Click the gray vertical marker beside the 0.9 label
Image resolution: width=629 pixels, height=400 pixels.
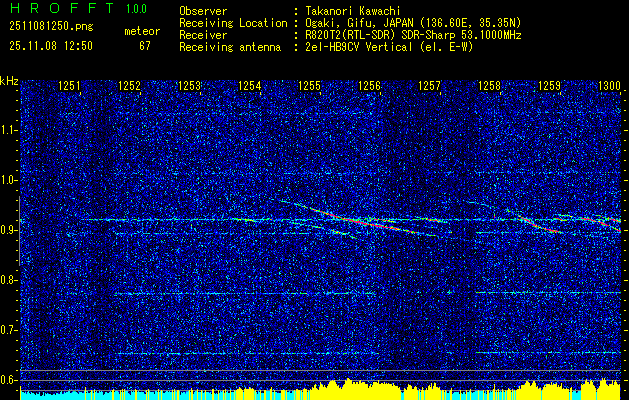19,231
